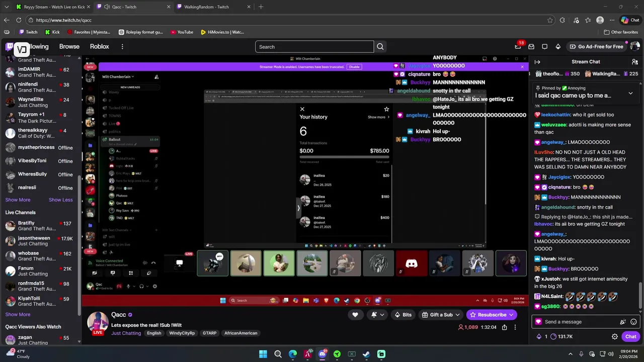Open Fanum channel in Live Channels
Viewport: 644px width, 362px height.
40,271
